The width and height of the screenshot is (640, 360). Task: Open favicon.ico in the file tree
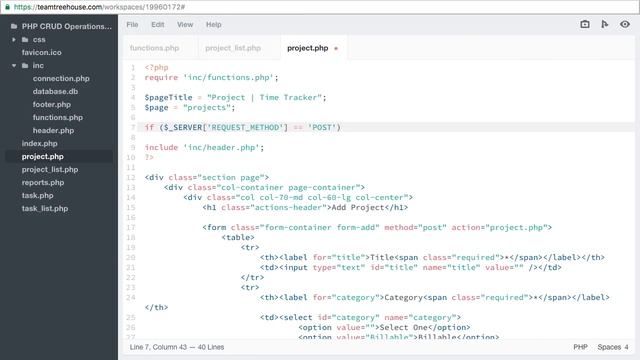coord(42,52)
